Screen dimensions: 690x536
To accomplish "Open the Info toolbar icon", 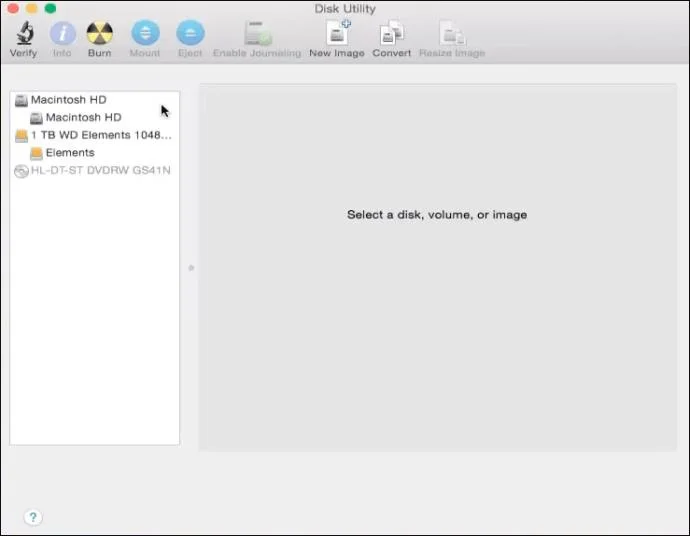I will 62,33.
